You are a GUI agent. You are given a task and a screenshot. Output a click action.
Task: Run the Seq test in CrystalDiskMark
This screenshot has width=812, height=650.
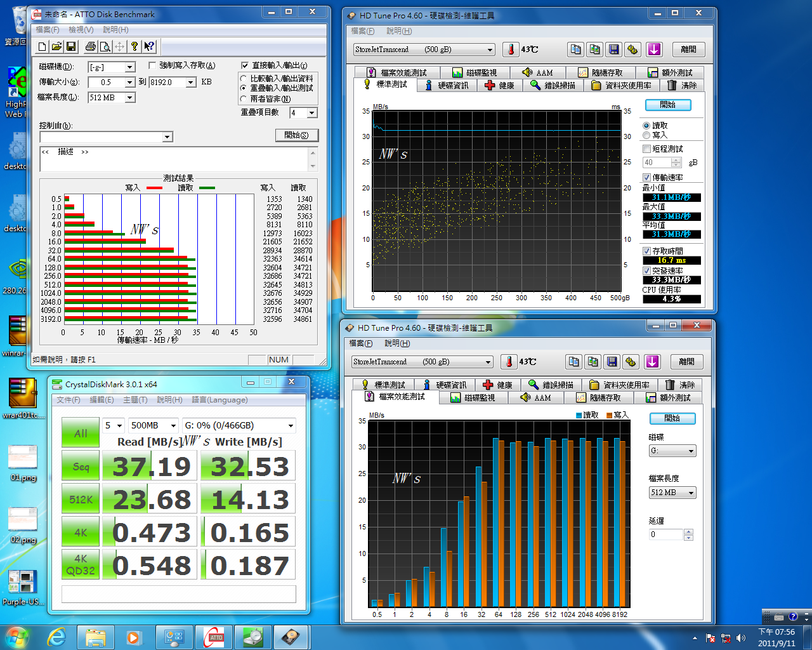(81, 467)
